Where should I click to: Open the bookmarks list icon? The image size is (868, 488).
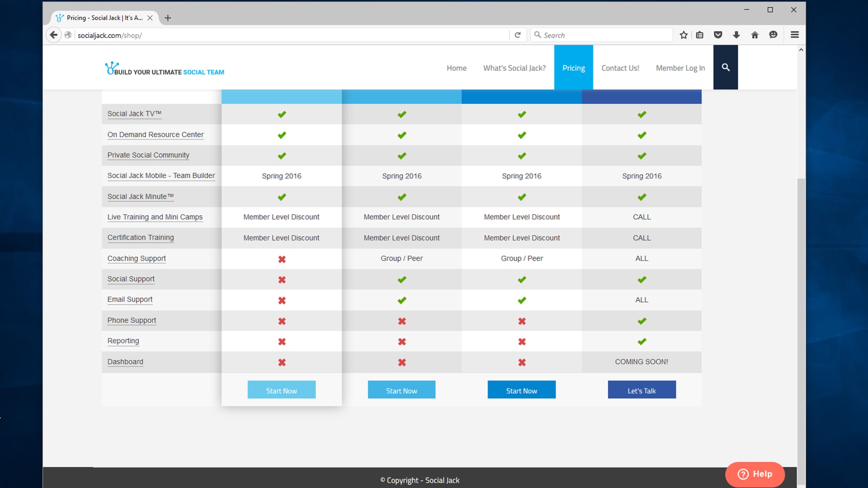[x=699, y=35]
